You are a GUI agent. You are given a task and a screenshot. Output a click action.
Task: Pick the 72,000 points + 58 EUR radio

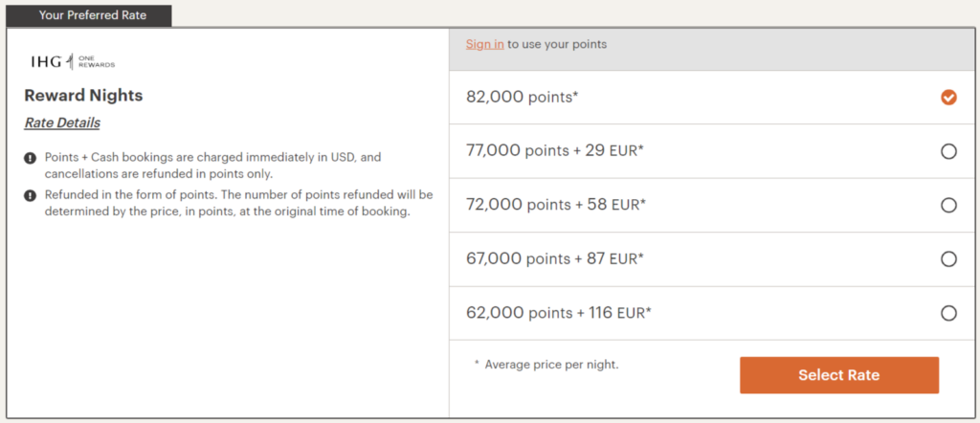point(948,205)
